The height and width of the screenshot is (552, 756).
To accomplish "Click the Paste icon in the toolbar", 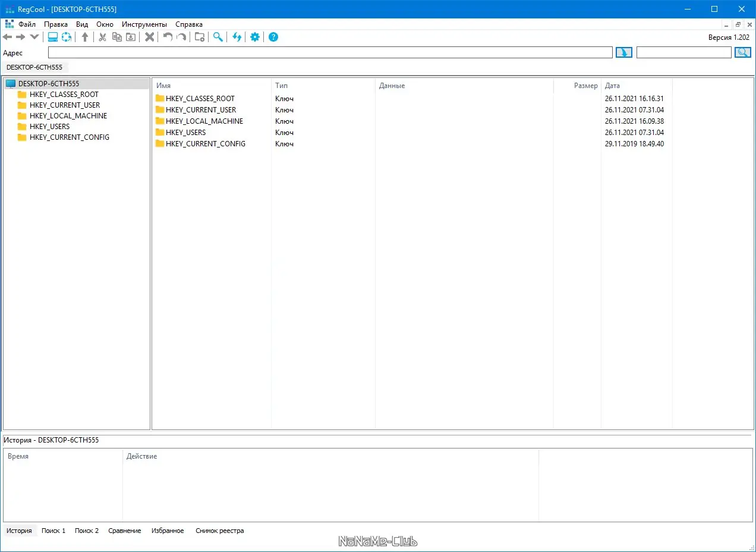I will pyautogui.click(x=131, y=37).
